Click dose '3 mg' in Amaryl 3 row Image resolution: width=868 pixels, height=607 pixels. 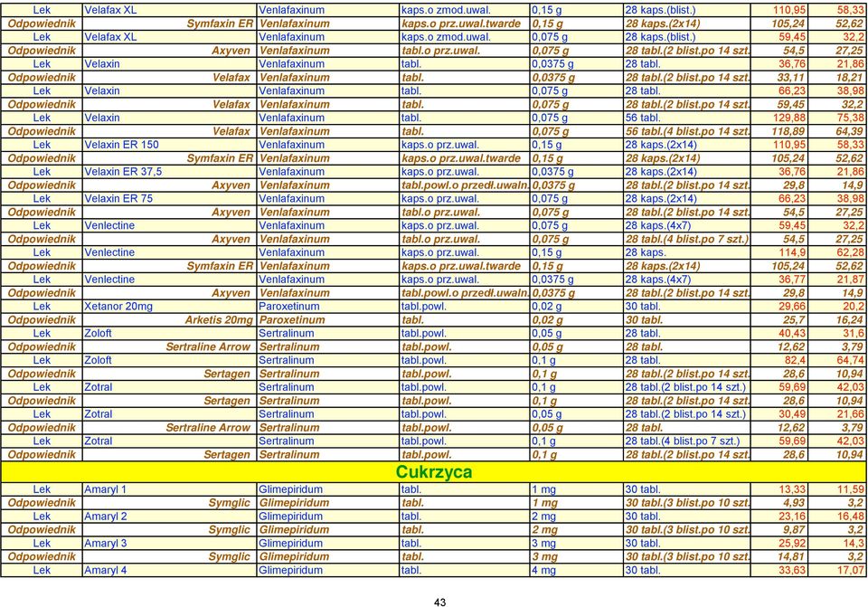pos(543,544)
